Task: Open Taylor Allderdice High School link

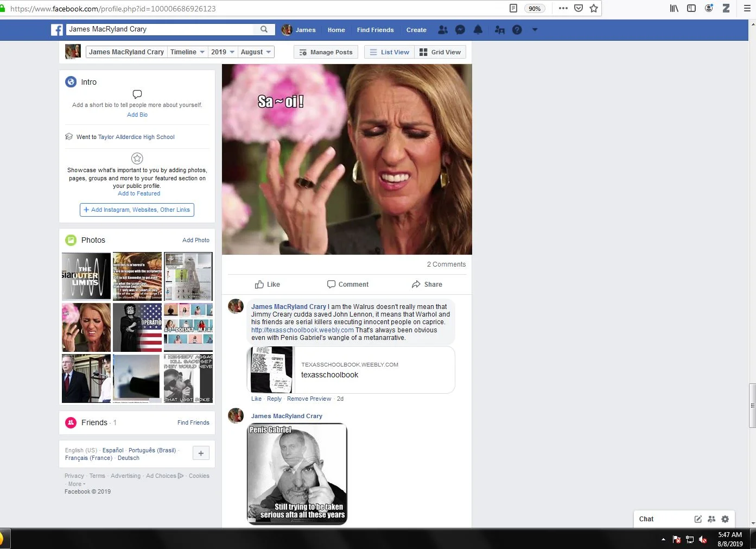Action: pyautogui.click(x=136, y=137)
